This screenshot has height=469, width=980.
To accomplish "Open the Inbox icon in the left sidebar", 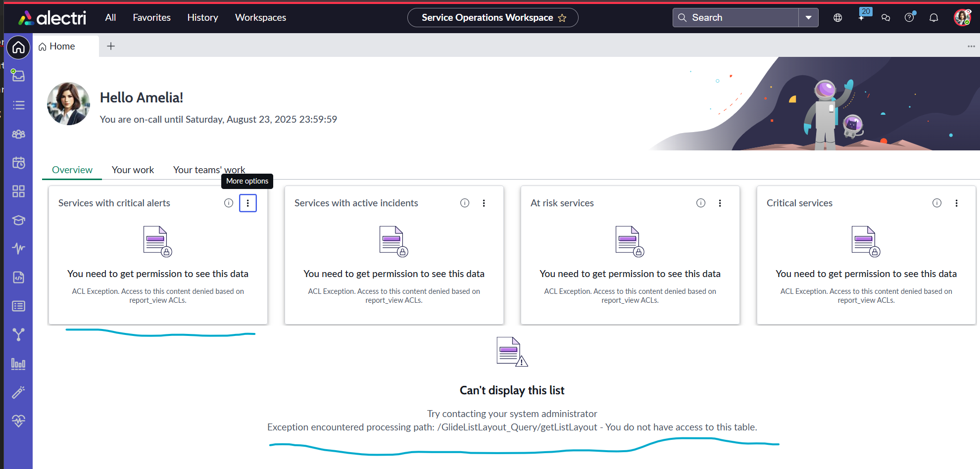I will pyautogui.click(x=18, y=76).
